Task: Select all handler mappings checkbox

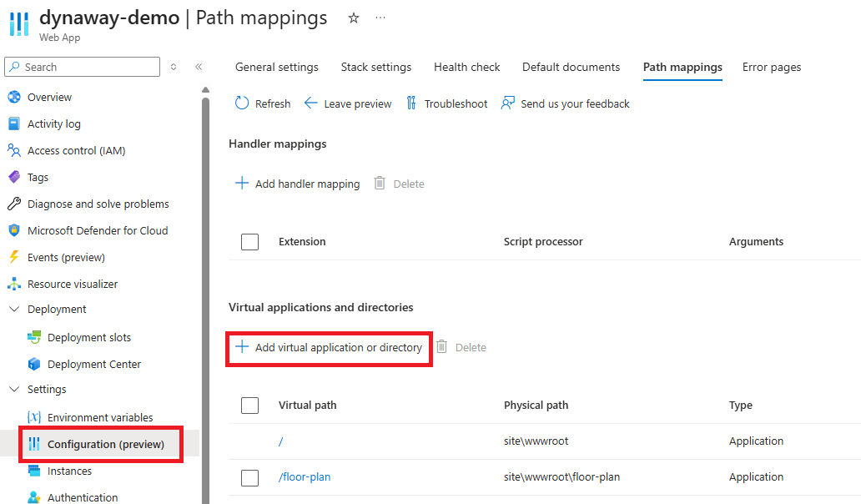Action: point(249,242)
